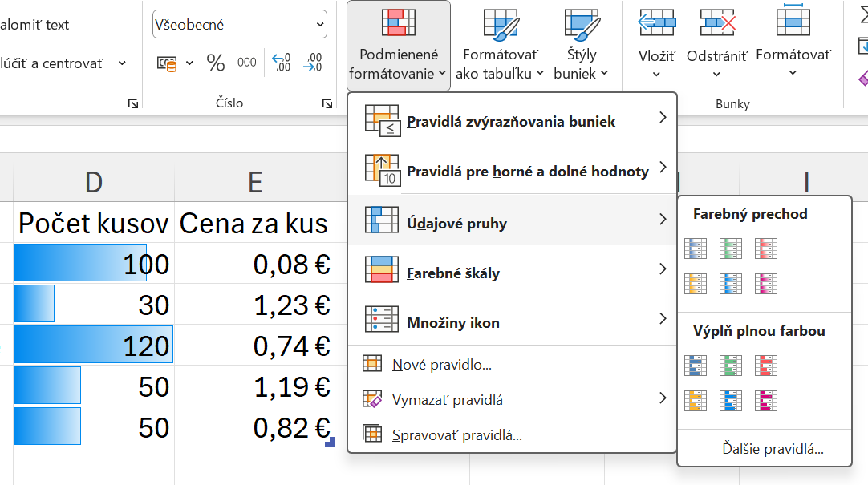Screen dimensions: 868x485
Task: Select the Počet kusov header cell
Action: [94, 223]
